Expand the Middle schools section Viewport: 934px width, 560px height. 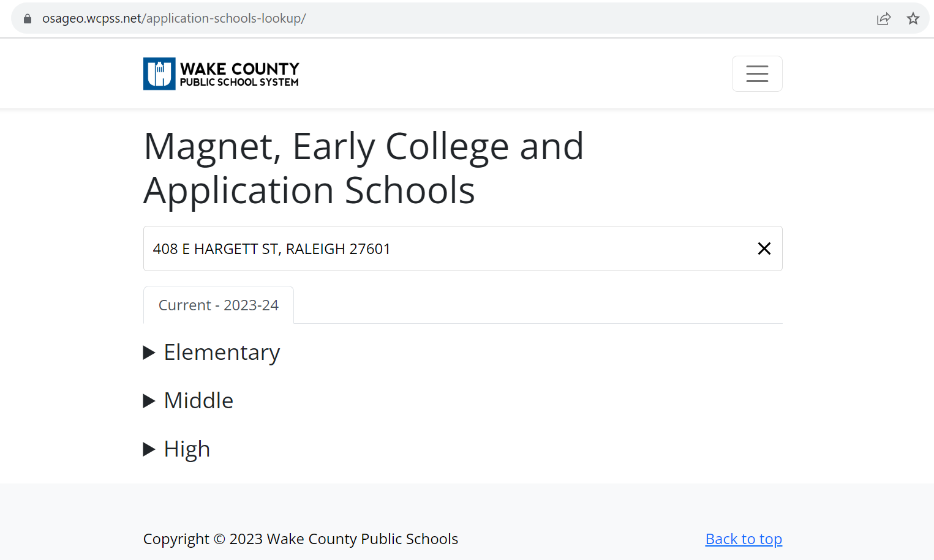188,401
